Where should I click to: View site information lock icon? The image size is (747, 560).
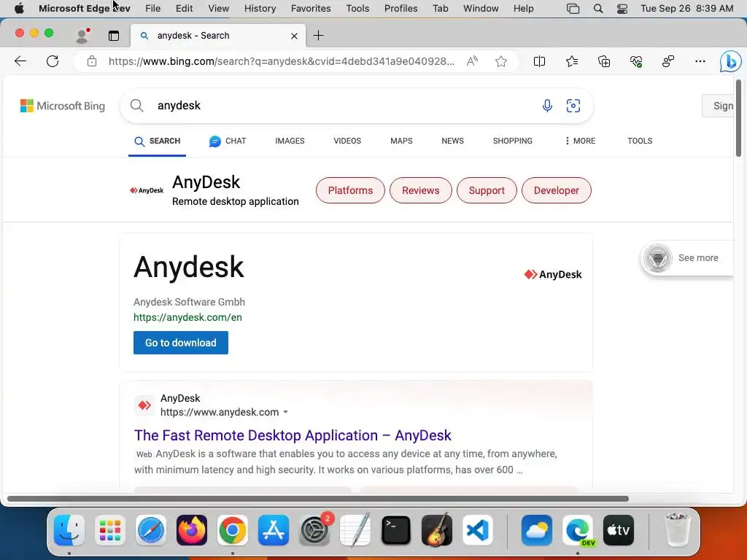tap(92, 61)
